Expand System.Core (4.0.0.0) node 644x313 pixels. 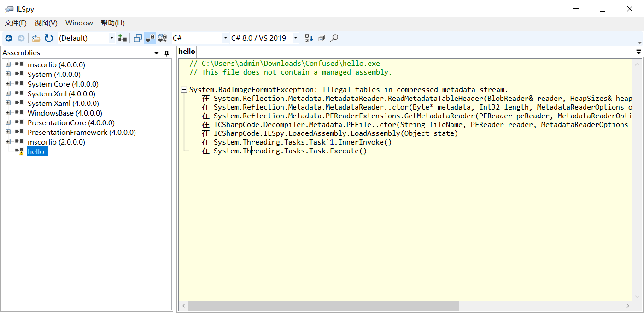click(8, 84)
